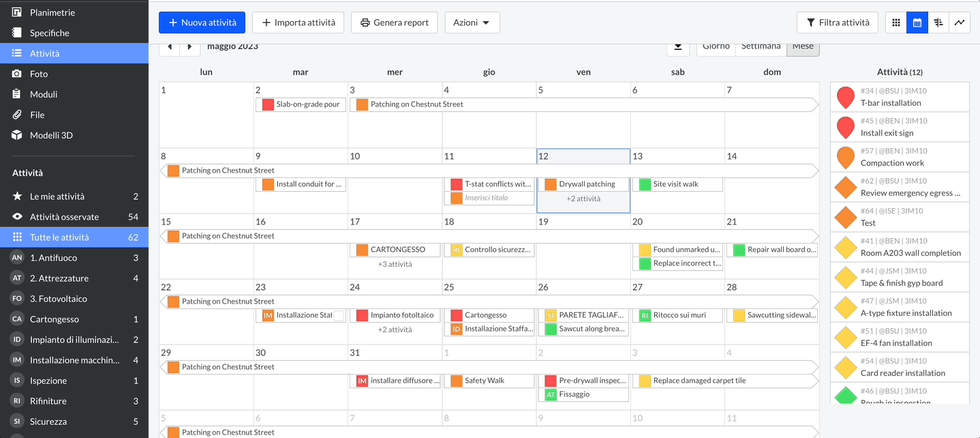Open Sawcutting sidewalk event May 28

pyautogui.click(x=772, y=315)
